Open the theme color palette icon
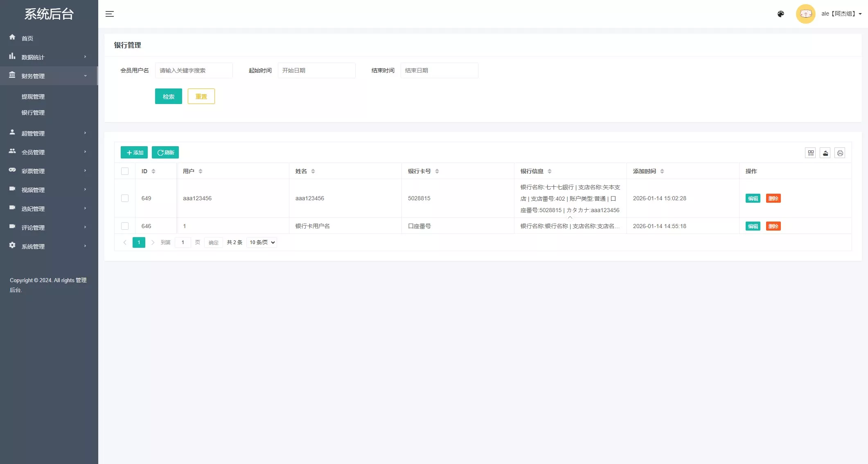Screen dimensions: 868x464 781,14
